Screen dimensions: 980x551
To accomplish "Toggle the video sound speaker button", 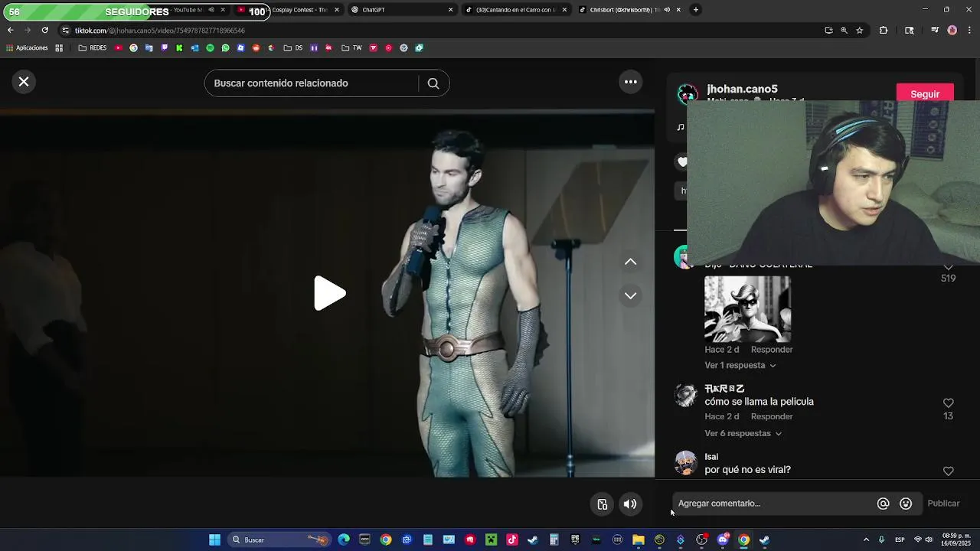I will click(x=630, y=504).
